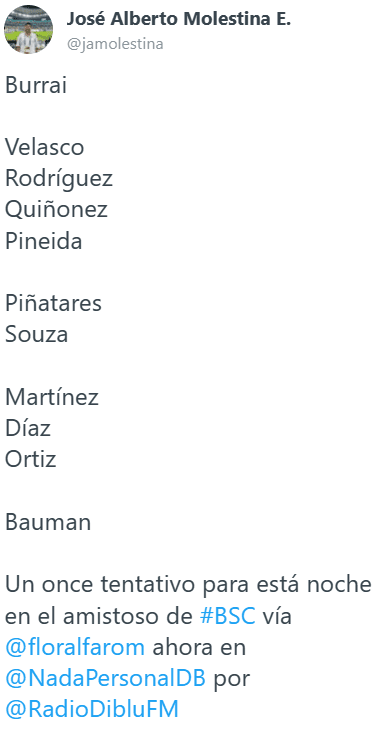Click the name Bauman in the lineup
Image resolution: width=391 pixels, height=732 pixels.
(48, 522)
